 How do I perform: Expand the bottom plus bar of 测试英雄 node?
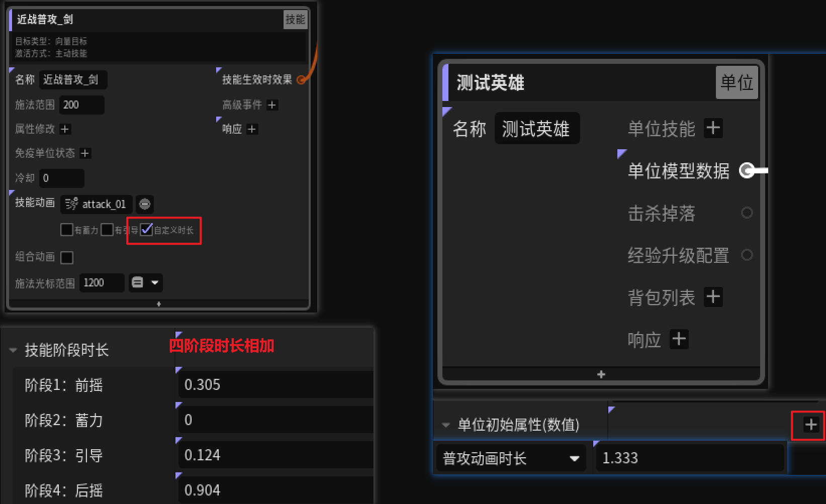tap(601, 374)
